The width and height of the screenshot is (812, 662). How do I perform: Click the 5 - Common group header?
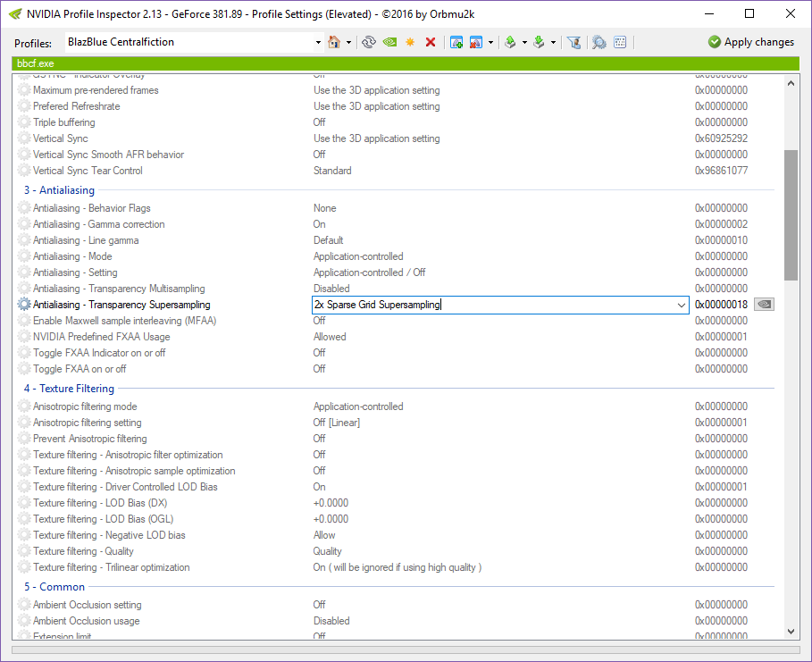tap(54, 587)
